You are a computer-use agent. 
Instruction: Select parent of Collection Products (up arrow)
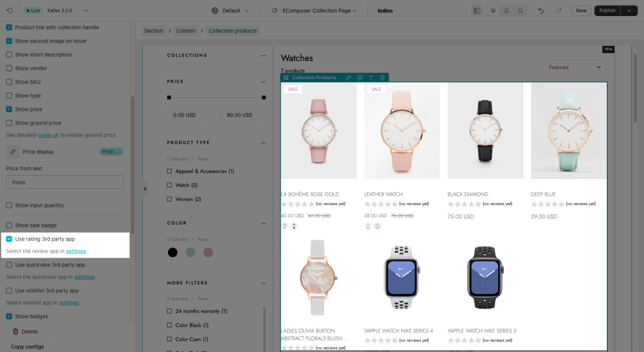[371, 77]
